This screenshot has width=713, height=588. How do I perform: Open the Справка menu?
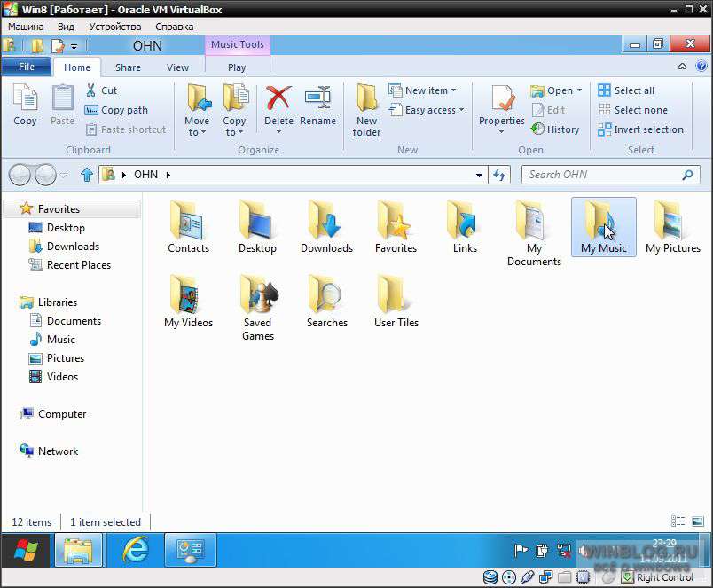click(x=174, y=27)
